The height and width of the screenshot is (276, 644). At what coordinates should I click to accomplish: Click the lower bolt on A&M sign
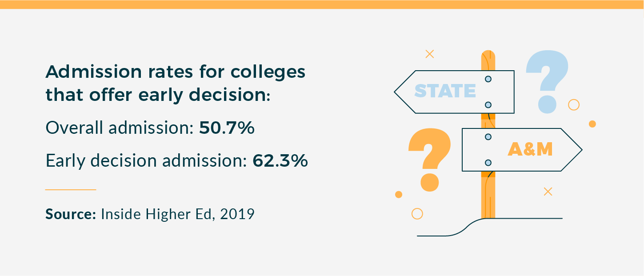coord(488,163)
